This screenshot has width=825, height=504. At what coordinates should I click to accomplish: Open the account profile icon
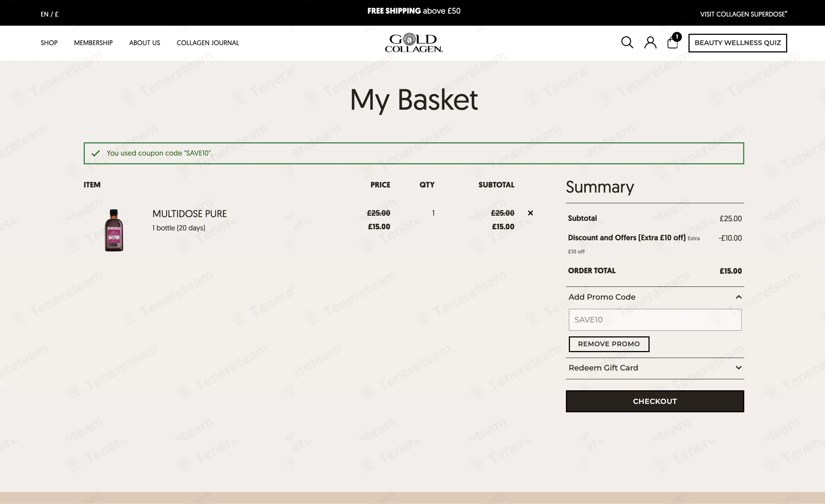[x=650, y=43]
